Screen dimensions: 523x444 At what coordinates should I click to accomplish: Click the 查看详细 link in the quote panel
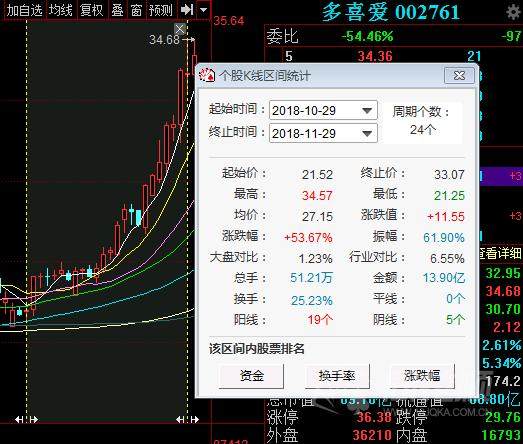pyautogui.click(x=500, y=253)
